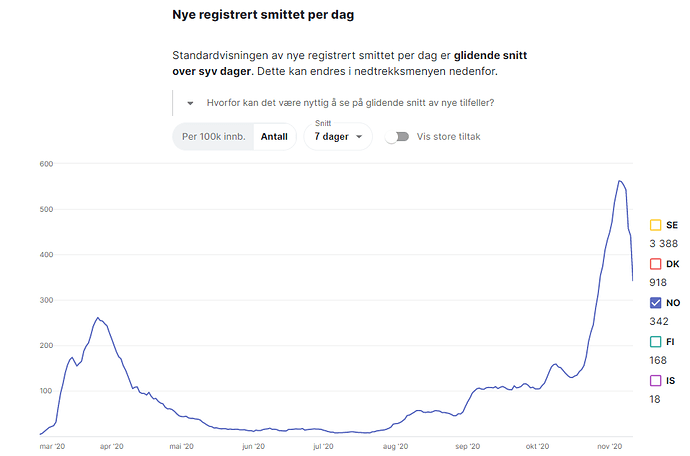Click the April peak on the chart line
Image resolution: width=690 pixels, height=456 pixels.
pyautogui.click(x=98, y=318)
